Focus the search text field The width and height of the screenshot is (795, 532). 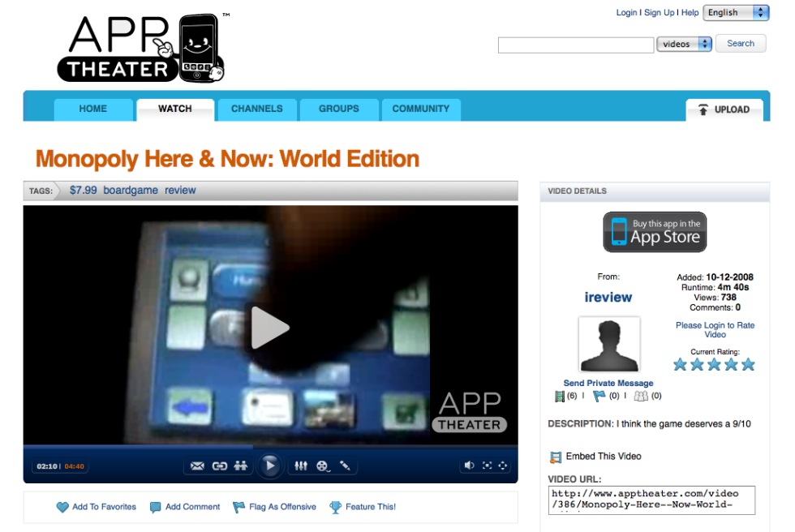tap(575, 45)
